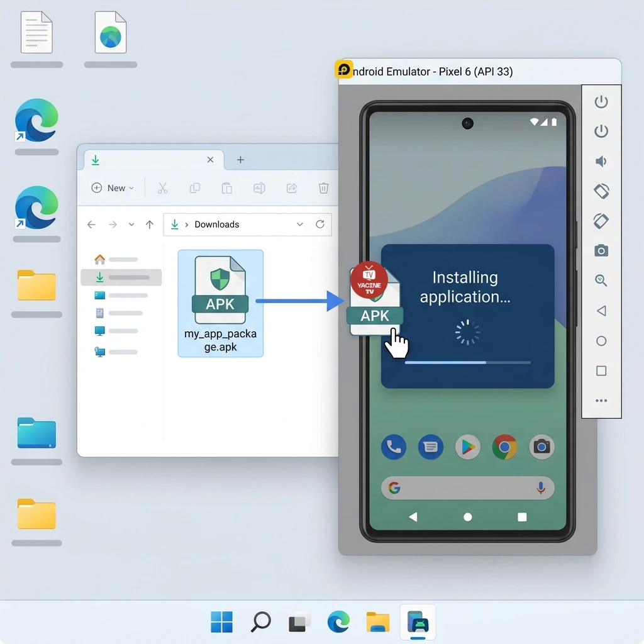Take a screenshot with the camera icon
Screen dimensions: 644x644
(601, 251)
